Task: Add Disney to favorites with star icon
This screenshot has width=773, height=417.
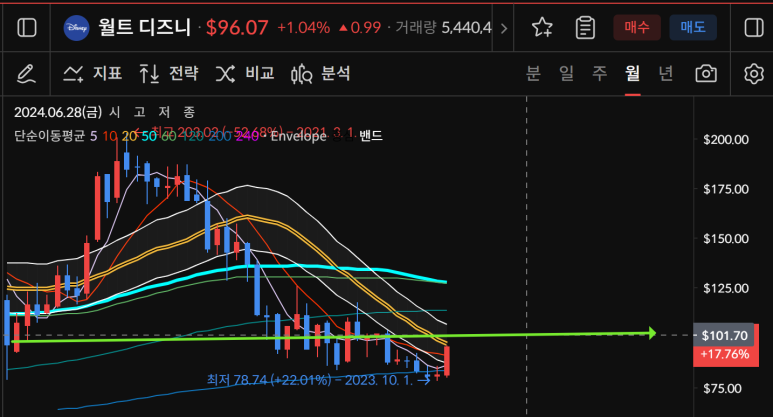Action: click(x=542, y=28)
